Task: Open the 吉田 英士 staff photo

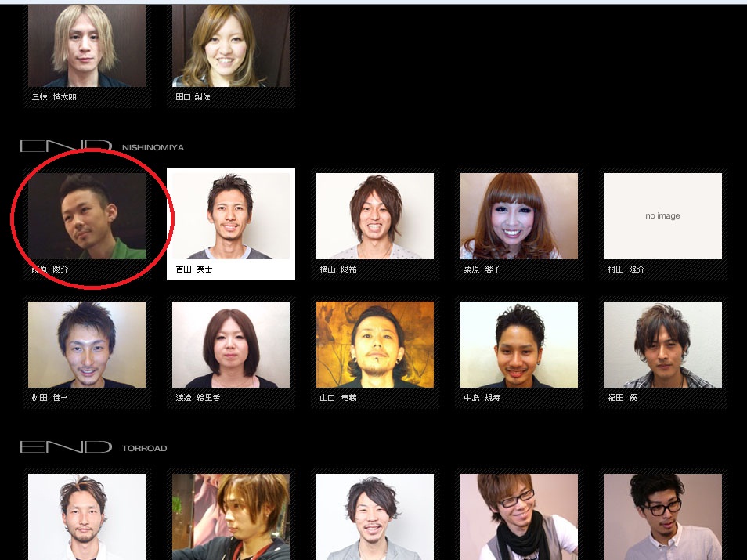Action: point(230,216)
